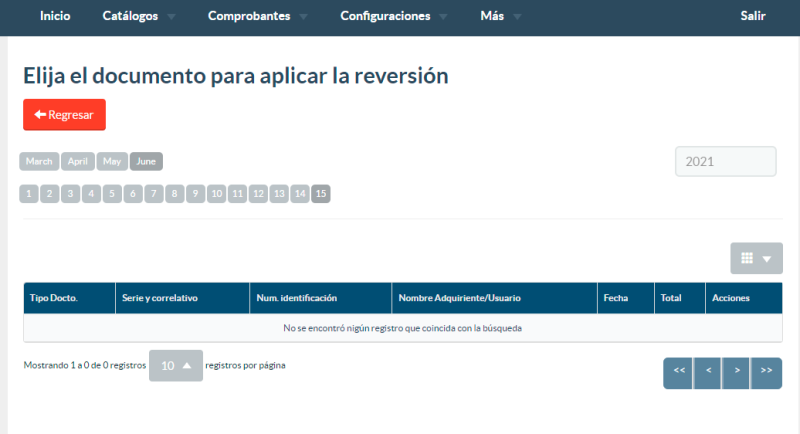The height and width of the screenshot is (434, 800).
Task: Open the Inicio menu item
Action: click(x=55, y=16)
